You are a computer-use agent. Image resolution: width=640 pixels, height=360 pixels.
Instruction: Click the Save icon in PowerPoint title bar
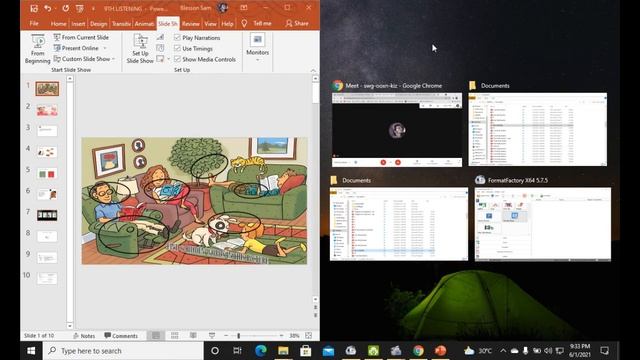click(34, 8)
